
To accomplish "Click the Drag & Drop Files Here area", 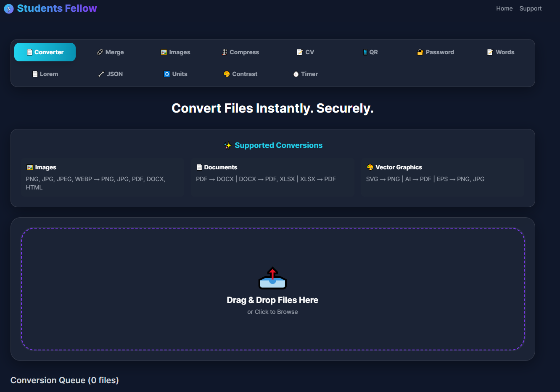I will coord(272,300).
